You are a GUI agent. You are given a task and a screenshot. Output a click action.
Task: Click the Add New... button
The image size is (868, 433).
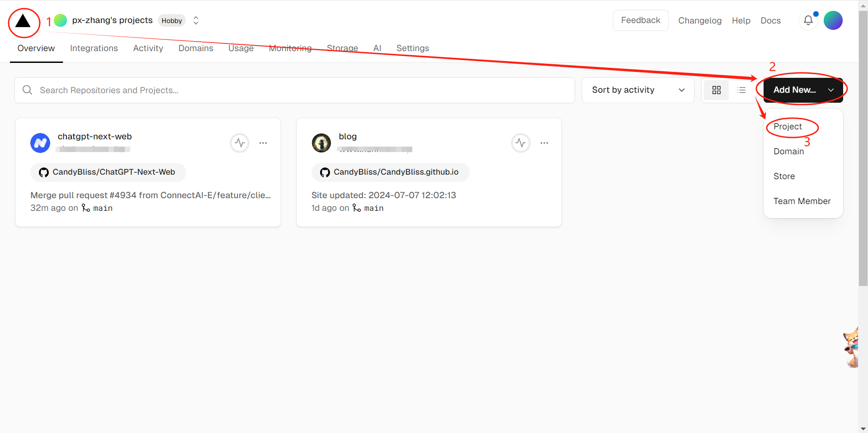coord(803,90)
